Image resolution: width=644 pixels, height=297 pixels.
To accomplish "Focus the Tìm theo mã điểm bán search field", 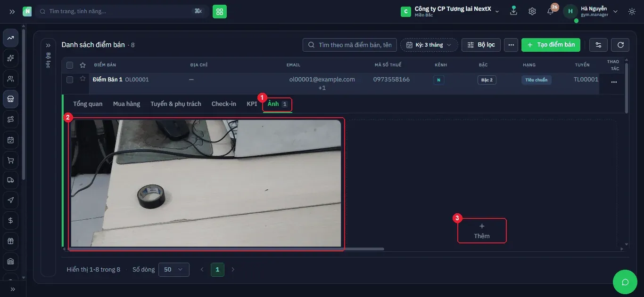I will coord(350,45).
